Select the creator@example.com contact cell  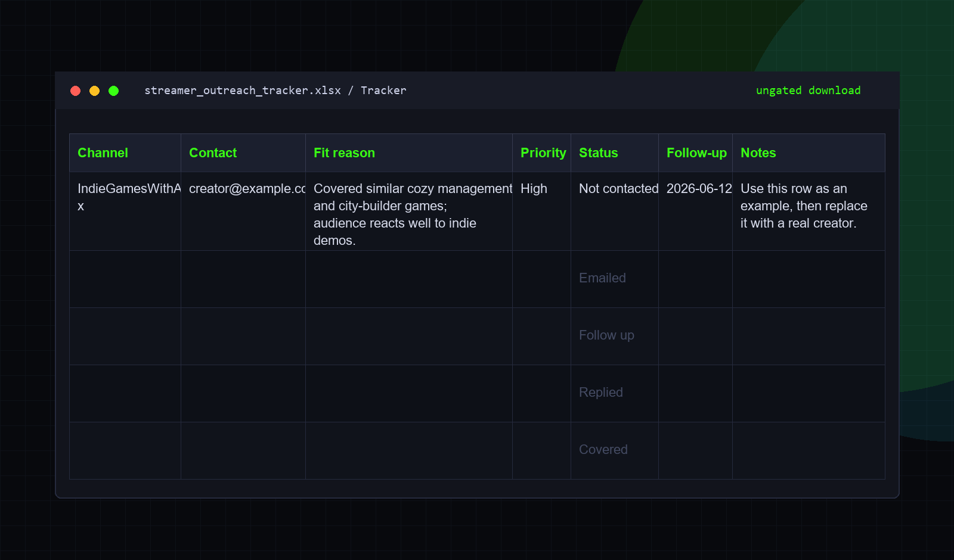coord(243,211)
